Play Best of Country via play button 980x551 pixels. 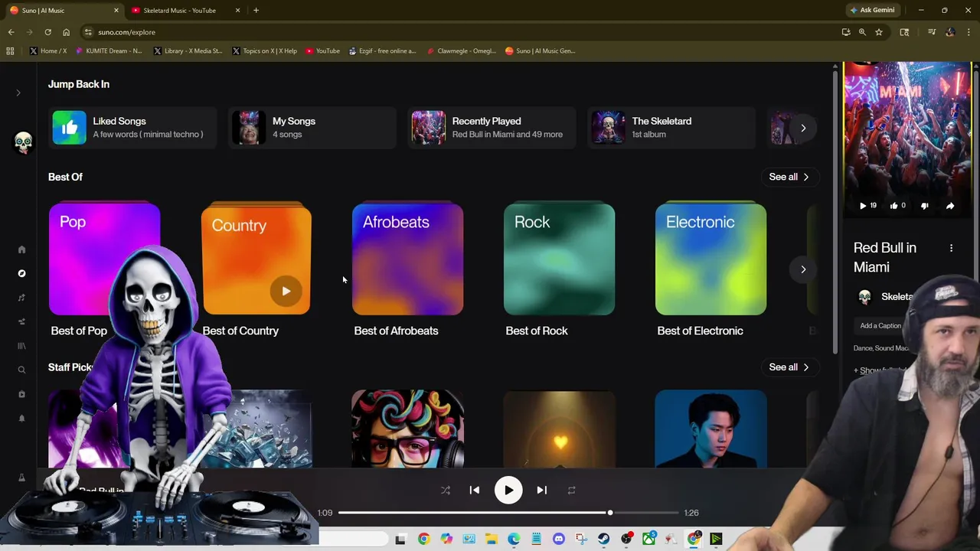click(286, 291)
